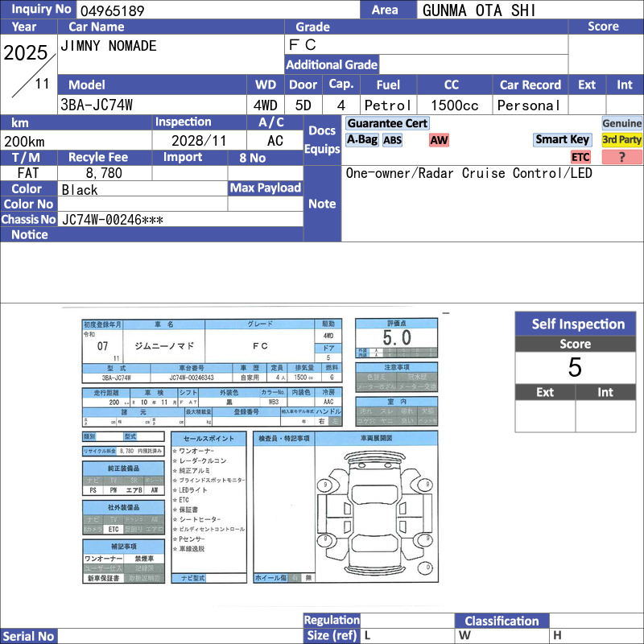Click the AC value under A/C
The image size is (644, 644).
[275, 141]
